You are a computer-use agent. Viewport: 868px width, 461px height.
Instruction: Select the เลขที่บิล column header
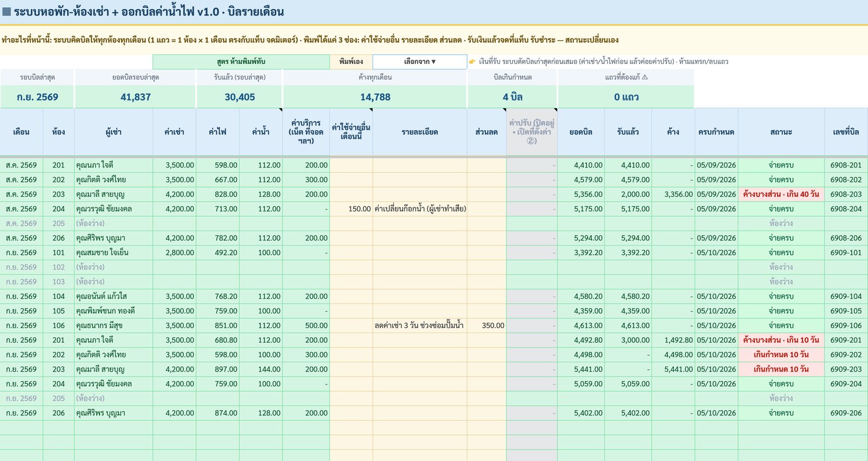click(846, 132)
